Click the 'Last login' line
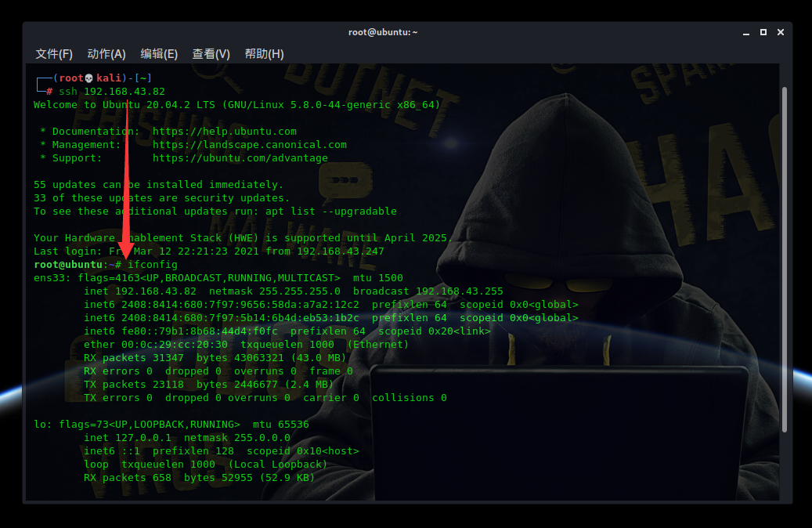 209,251
